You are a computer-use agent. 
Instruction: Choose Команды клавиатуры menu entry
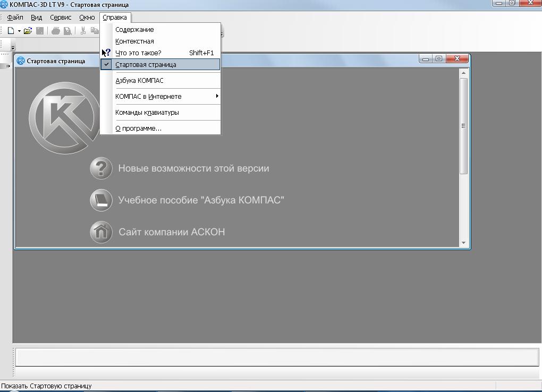pos(160,113)
